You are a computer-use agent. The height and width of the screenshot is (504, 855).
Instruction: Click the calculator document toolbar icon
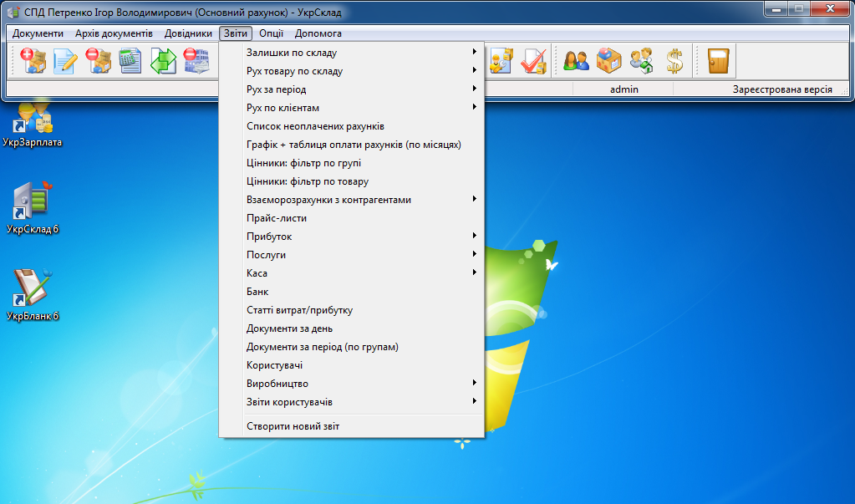130,61
